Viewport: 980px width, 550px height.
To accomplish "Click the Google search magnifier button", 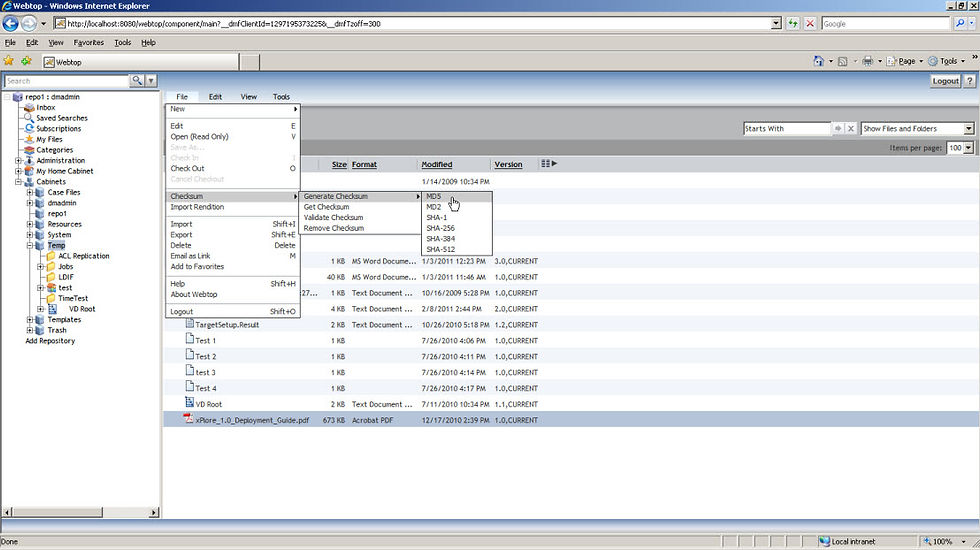I will point(960,24).
